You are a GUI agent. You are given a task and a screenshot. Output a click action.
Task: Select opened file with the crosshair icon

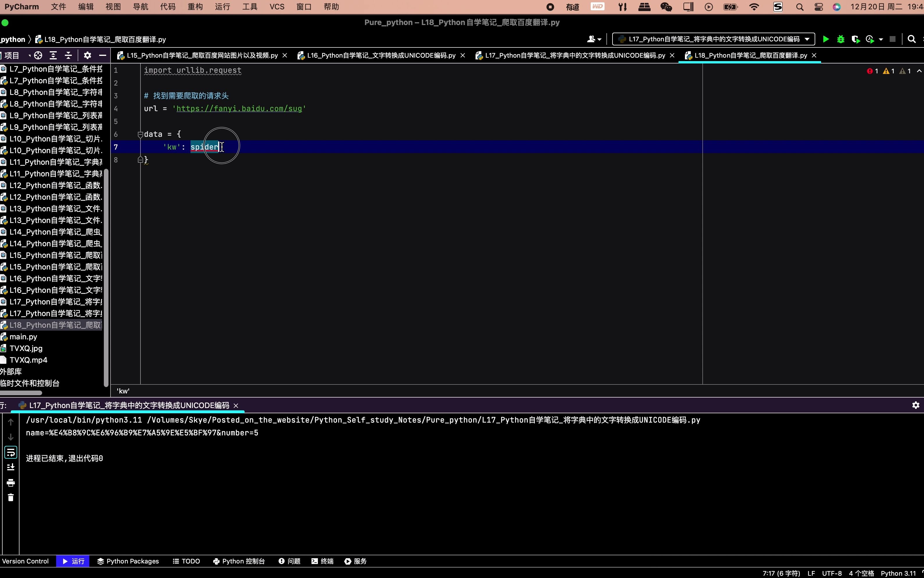pyautogui.click(x=38, y=55)
